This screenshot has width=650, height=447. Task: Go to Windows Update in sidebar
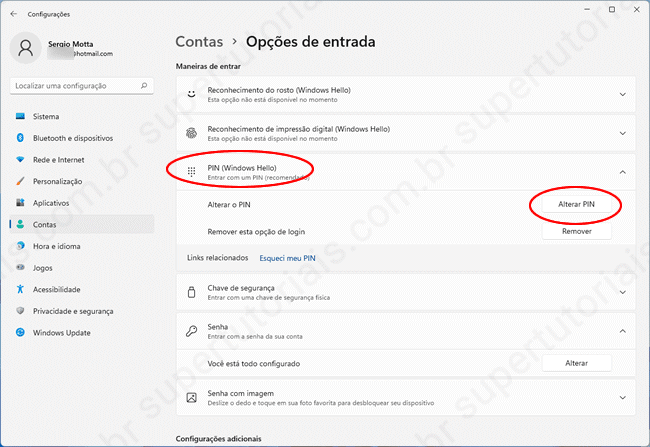point(62,333)
